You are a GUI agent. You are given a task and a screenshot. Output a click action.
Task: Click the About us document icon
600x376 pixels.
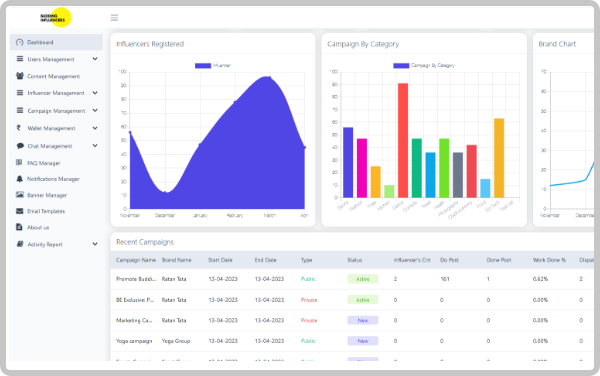19,227
